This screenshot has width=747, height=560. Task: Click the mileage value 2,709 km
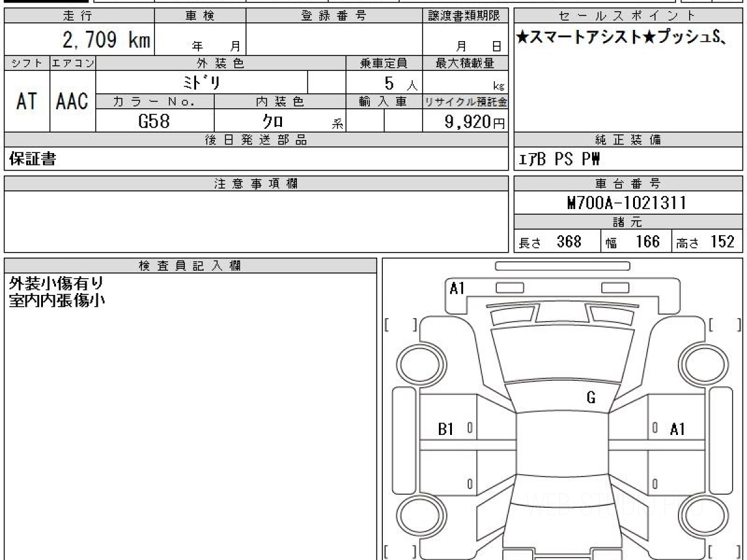(x=106, y=40)
